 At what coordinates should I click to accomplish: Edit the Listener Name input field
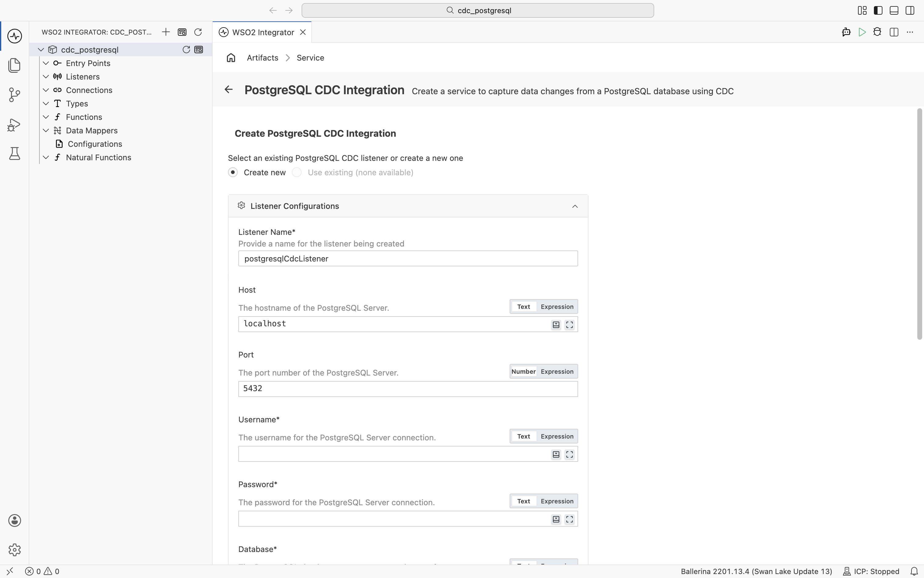click(x=408, y=259)
